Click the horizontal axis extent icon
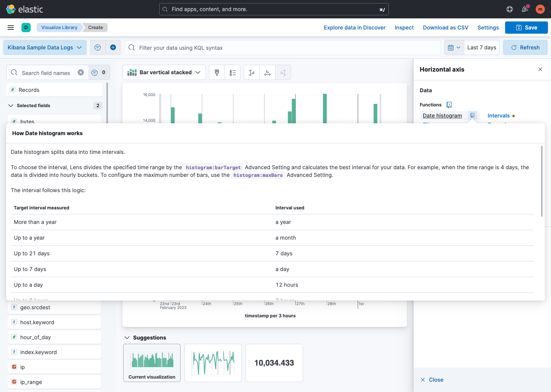This screenshot has height=392, width=551. pos(267,72)
